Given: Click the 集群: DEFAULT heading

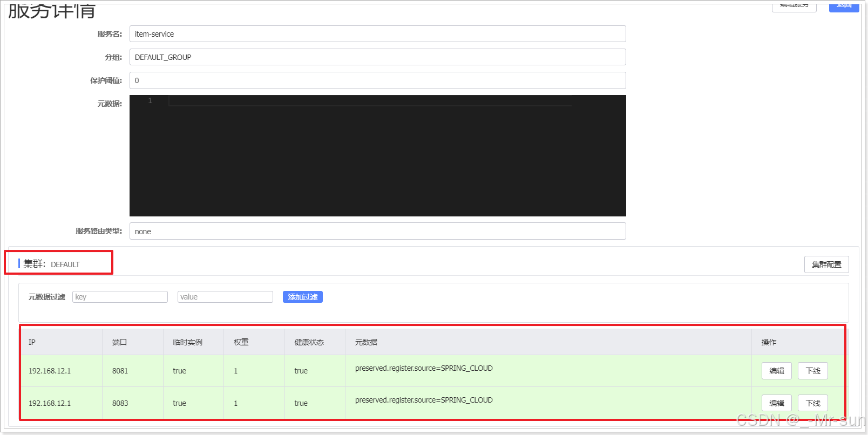Looking at the screenshot, I should pyautogui.click(x=51, y=264).
